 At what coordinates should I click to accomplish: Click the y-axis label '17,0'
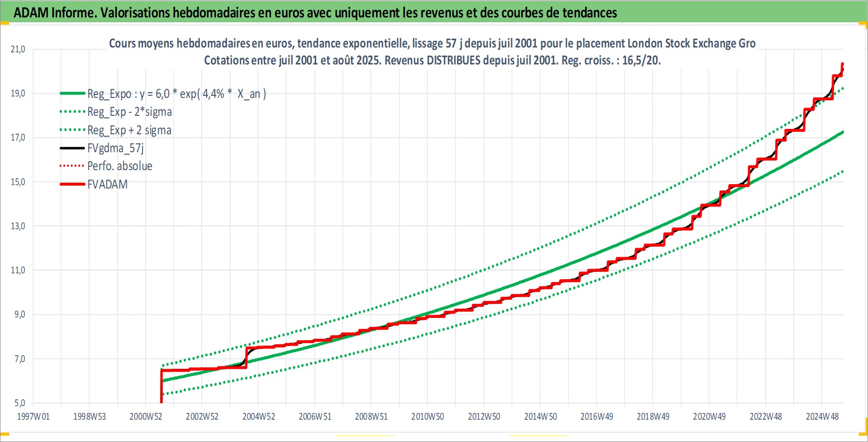(x=18, y=138)
